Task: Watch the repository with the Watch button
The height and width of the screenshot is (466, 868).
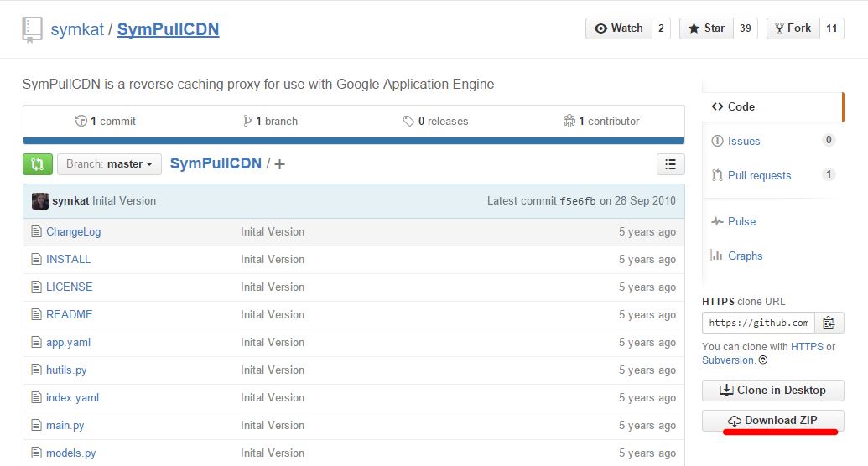Action: (x=619, y=28)
